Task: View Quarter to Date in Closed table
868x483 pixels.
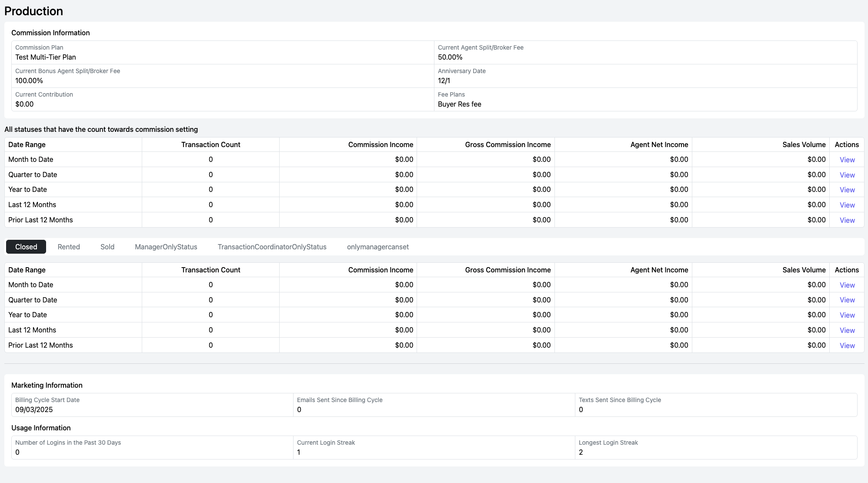Action: click(847, 300)
